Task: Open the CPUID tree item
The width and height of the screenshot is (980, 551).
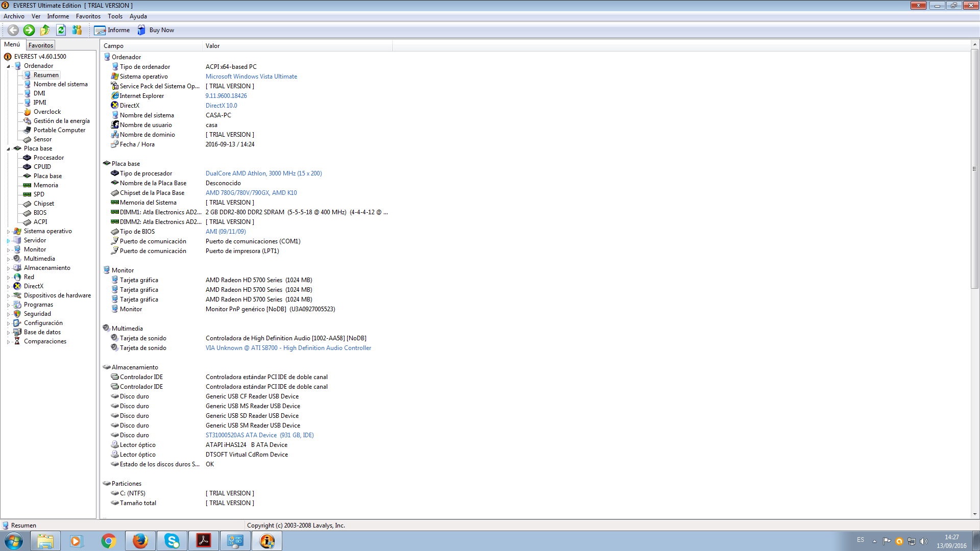Action: (42, 167)
